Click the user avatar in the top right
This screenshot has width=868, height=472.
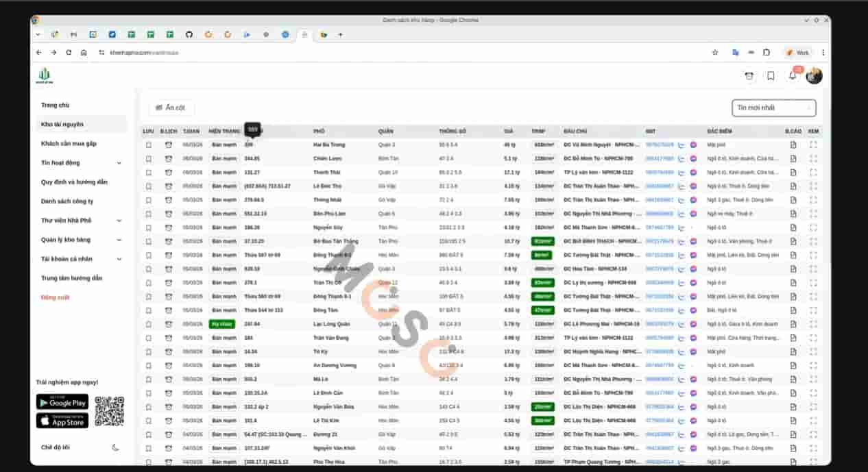(814, 76)
